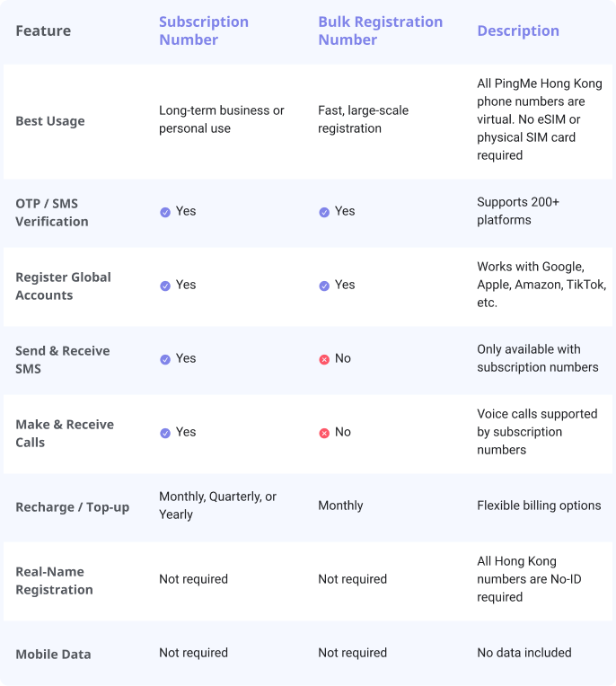Click Subscription checkmark in Register Global Accounts row
Image resolution: width=616 pixels, height=686 pixels.
tap(165, 286)
